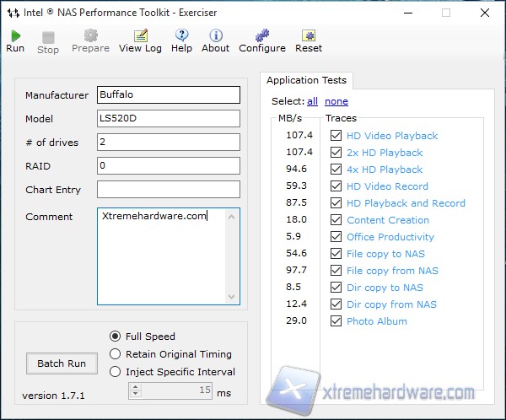Click the Prepare gear icon
The height and width of the screenshot is (420, 506).
click(90, 35)
